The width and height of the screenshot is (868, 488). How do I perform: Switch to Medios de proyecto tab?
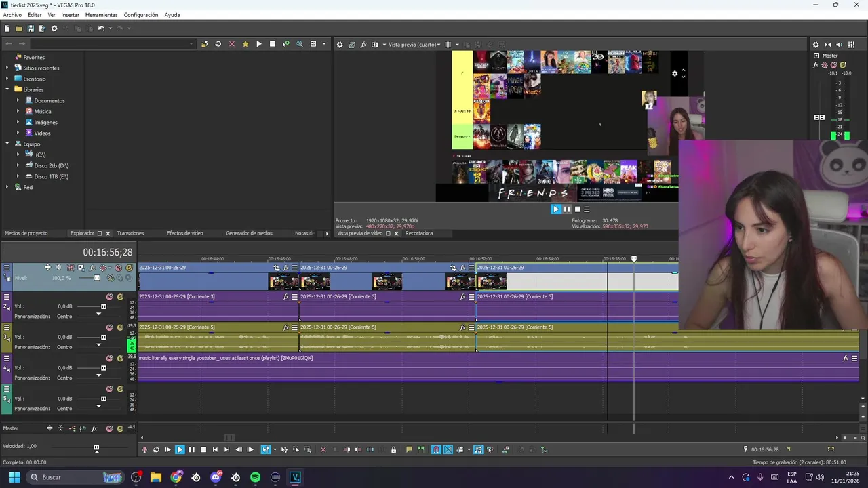(26, 233)
